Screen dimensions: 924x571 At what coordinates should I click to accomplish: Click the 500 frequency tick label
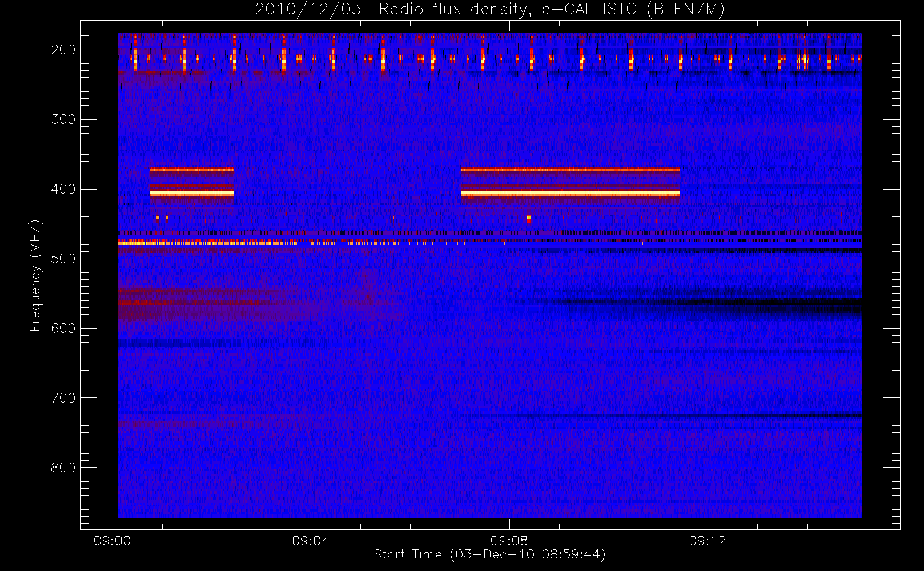63,259
